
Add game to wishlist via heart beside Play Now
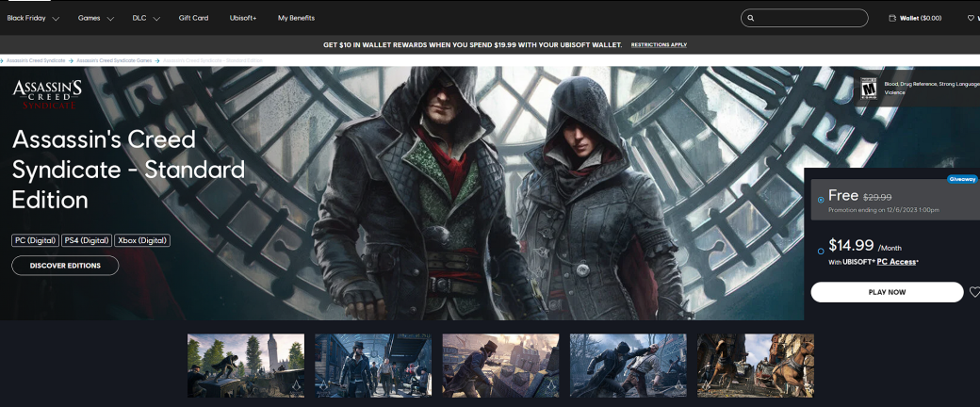click(974, 292)
